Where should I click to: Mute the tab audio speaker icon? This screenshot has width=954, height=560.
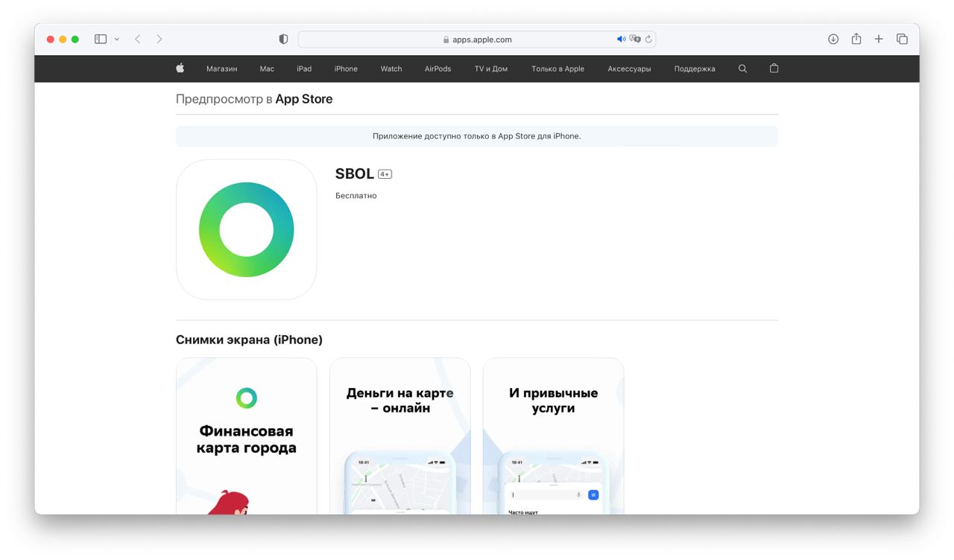[x=621, y=39]
